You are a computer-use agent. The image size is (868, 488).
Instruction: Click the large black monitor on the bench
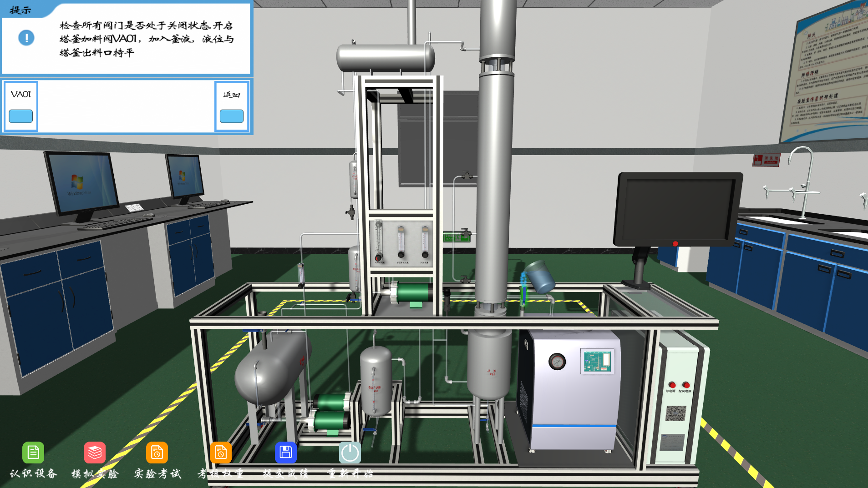coord(677,209)
